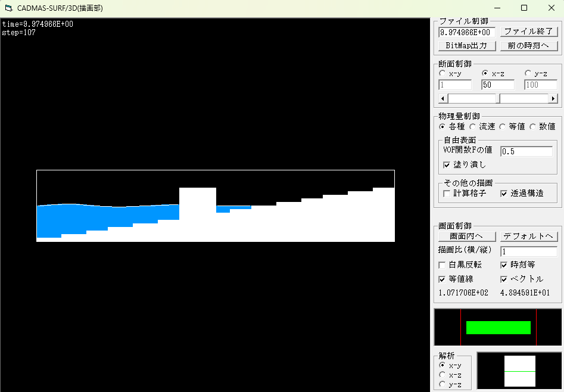Viewport: 564px width, 392px height.
Task: Click the right arrow of the section scrollbar
Action: [x=553, y=99]
